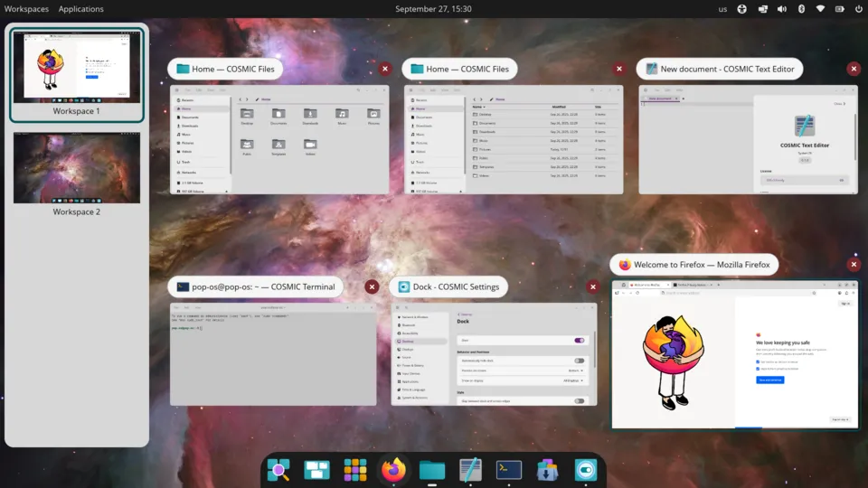Image resolution: width=868 pixels, height=488 pixels.
Task: Open COSMIC Text Editor icon in dock
Action: tap(470, 470)
